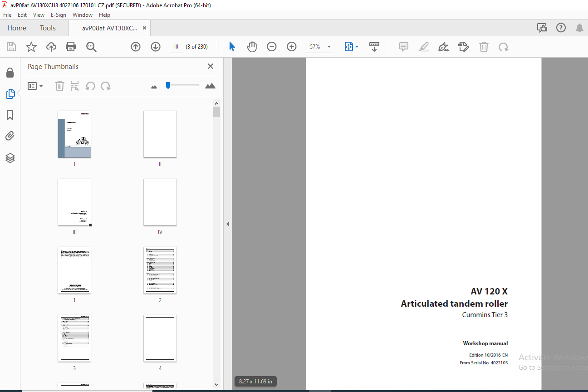This screenshot has height=392, width=588.
Task: Click the delete trash icon in the main toolbar
Action: click(x=484, y=47)
